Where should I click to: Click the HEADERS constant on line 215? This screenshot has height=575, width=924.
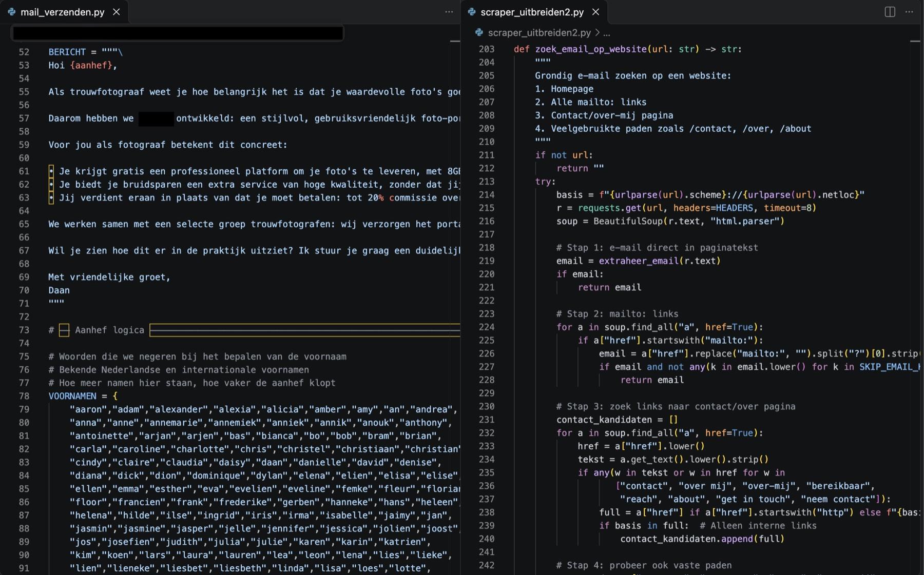(x=734, y=208)
